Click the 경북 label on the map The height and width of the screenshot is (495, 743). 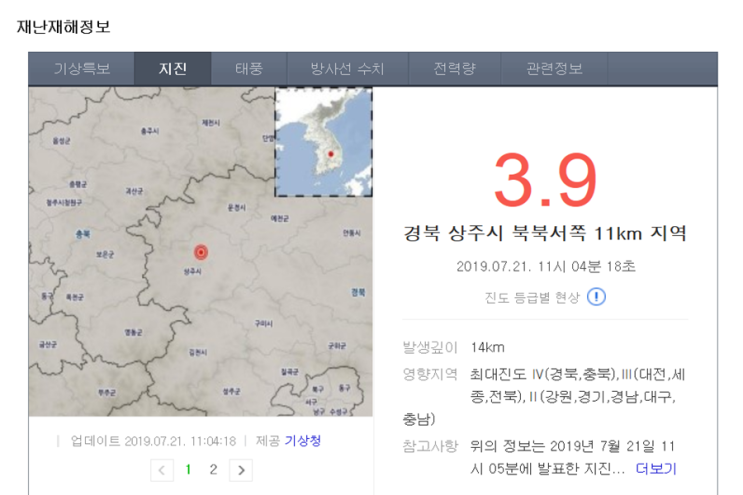359,292
